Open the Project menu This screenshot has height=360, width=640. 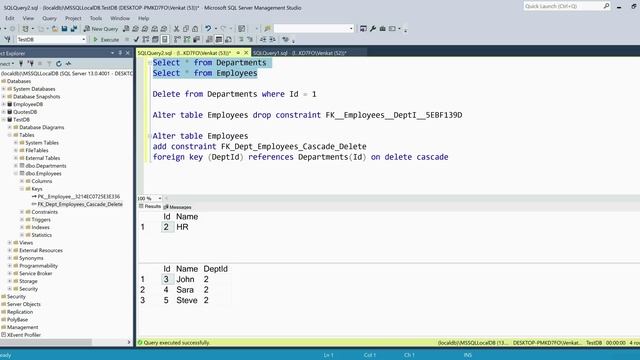click(73, 18)
